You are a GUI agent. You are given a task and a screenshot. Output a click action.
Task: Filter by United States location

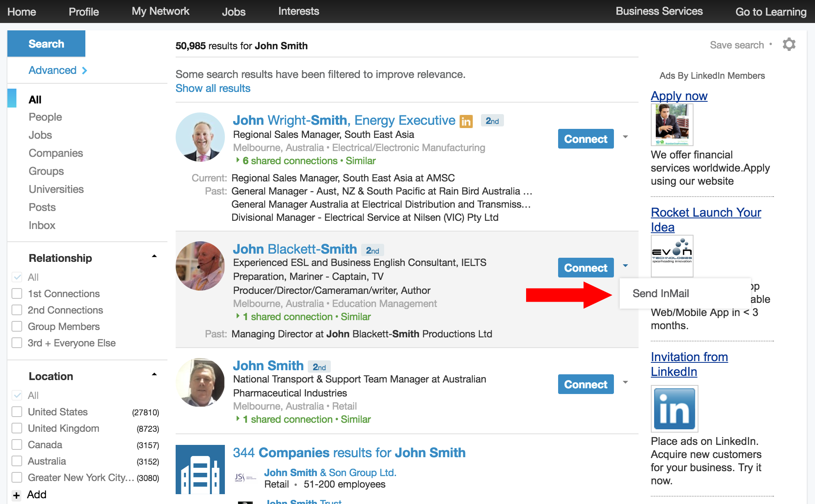tap(17, 412)
